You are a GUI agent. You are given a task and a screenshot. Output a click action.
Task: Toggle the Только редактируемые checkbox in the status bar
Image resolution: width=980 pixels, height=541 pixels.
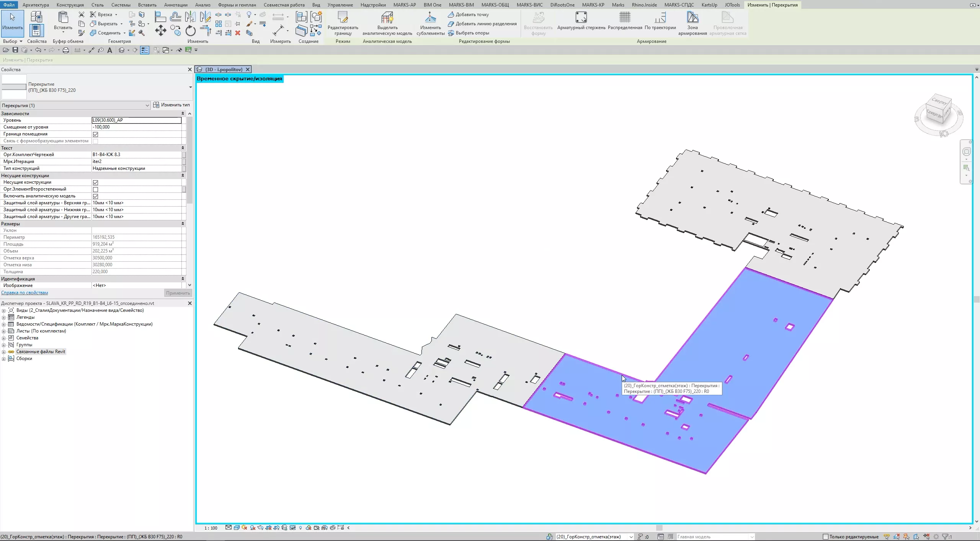pyautogui.click(x=826, y=537)
